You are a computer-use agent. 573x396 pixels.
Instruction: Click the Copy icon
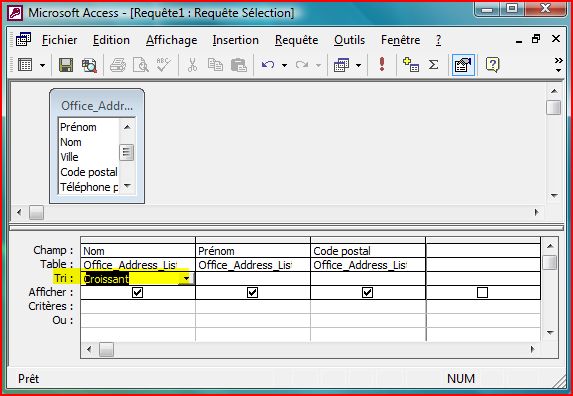215,65
